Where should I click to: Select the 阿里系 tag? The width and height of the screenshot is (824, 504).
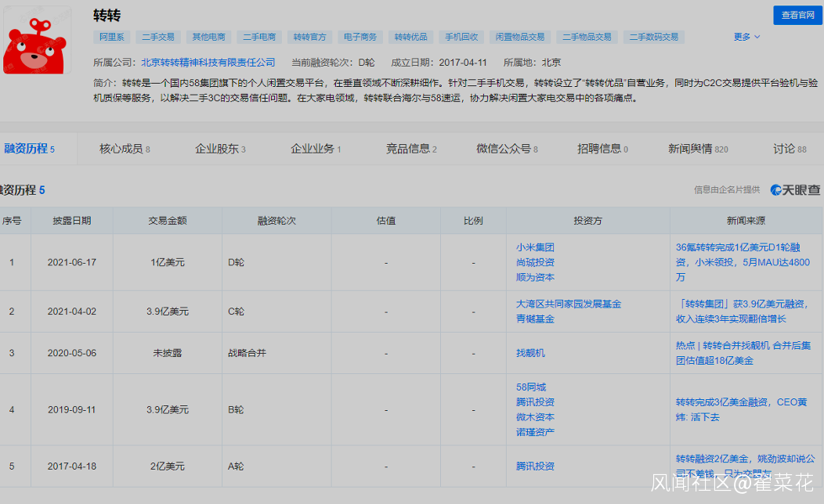[x=112, y=37]
